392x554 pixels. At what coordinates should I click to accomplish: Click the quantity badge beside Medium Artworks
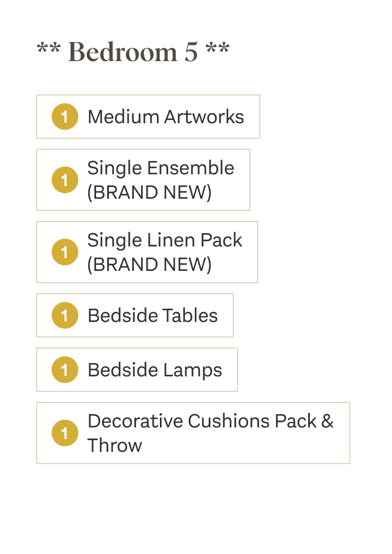click(x=64, y=117)
